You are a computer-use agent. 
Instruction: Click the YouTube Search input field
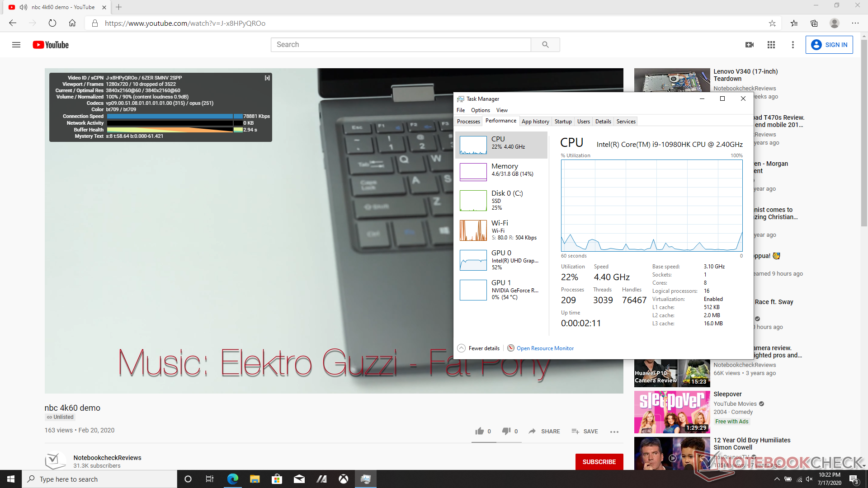point(401,45)
